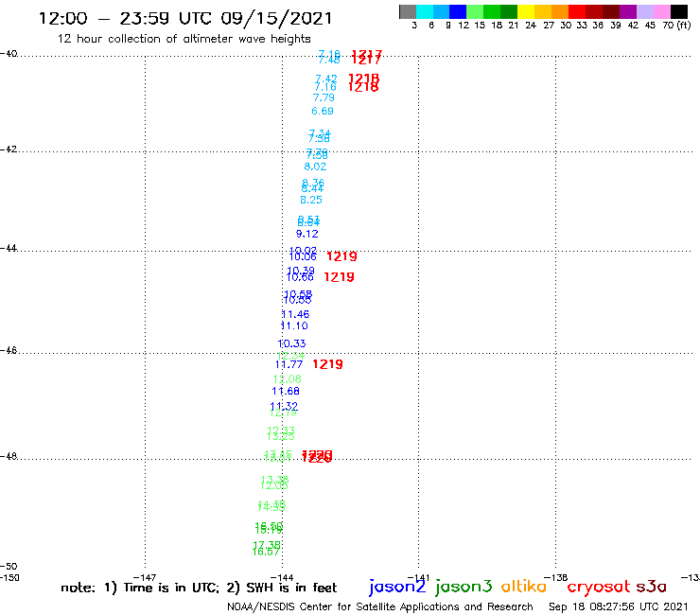This screenshot has width=700, height=615.
Task: Click the wave height value 7.79
Action: click(x=324, y=97)
